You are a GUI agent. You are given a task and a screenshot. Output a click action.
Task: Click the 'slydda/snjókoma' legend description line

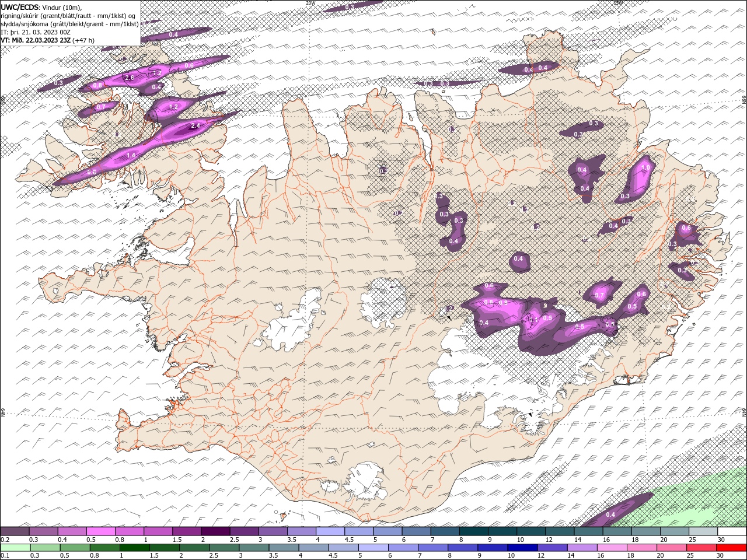(70, 24)
